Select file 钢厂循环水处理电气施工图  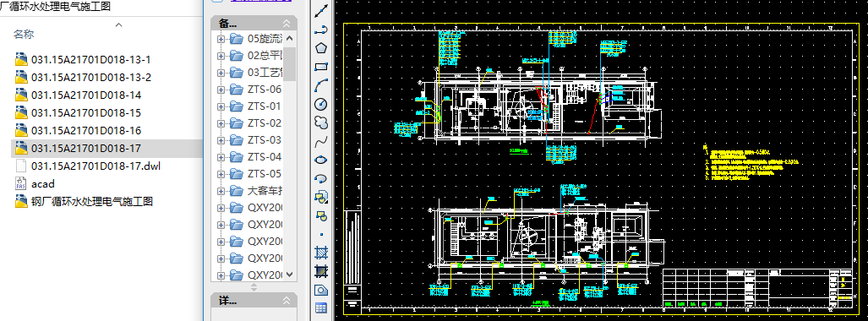(x=92, y=201)
